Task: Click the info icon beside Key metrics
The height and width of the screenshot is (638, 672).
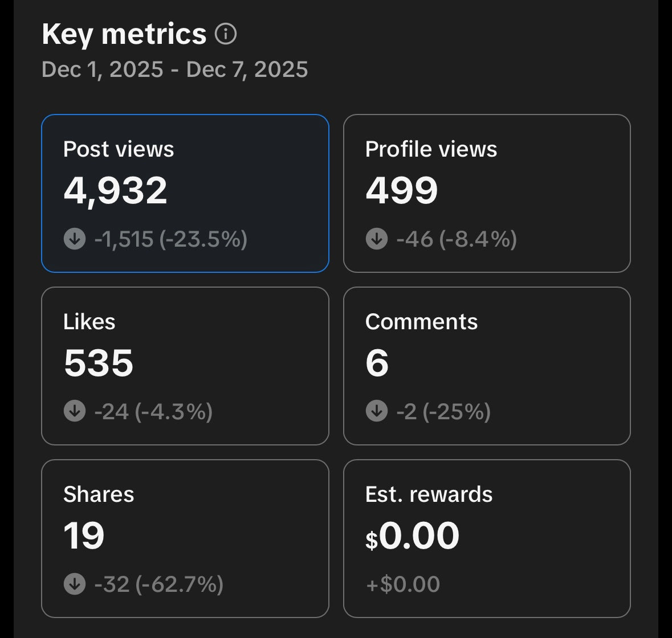Action: click(226, 34)
